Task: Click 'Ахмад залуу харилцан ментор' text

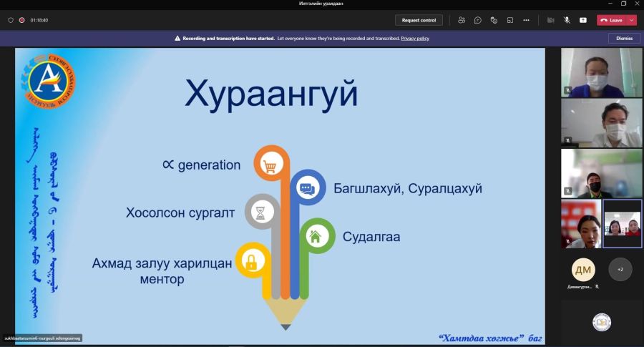Action: [162, 271]
